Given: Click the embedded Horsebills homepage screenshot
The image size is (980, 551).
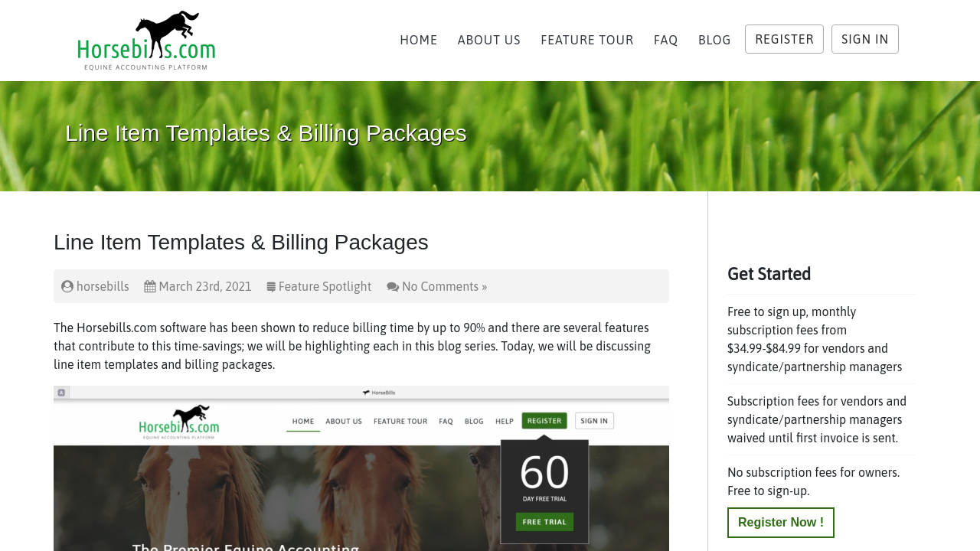Looking at the screenshot, I should click(361, 468).
